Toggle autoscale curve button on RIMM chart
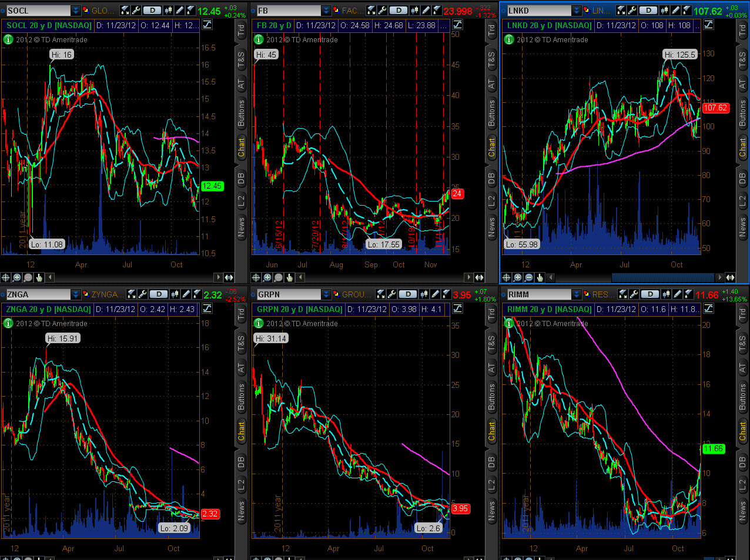Viewport: 750px width, 560px height. coord(708,308)
